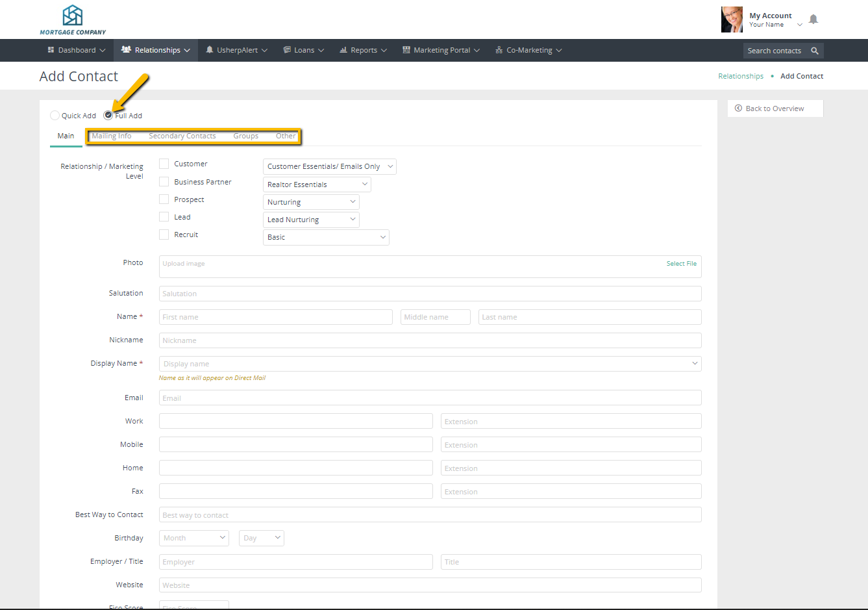868x610 pixels.
Task: Select the Quick Add radio button
Action: click(55, 116)
